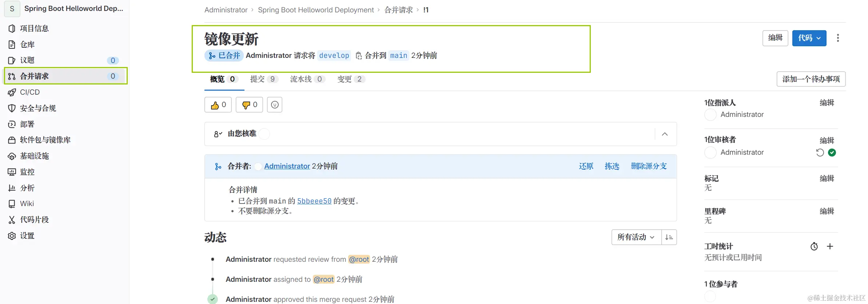Open project 设置 settings

[27, 236]
